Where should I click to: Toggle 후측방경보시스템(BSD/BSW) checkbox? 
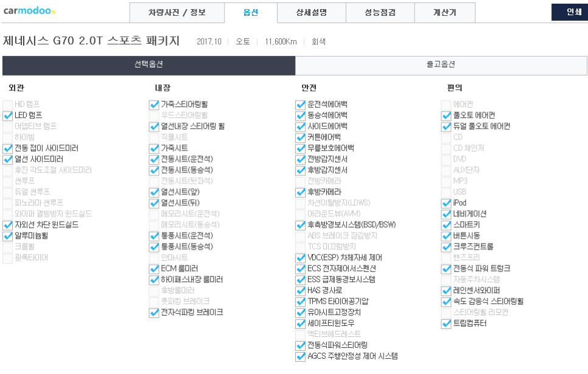[300, 225]
